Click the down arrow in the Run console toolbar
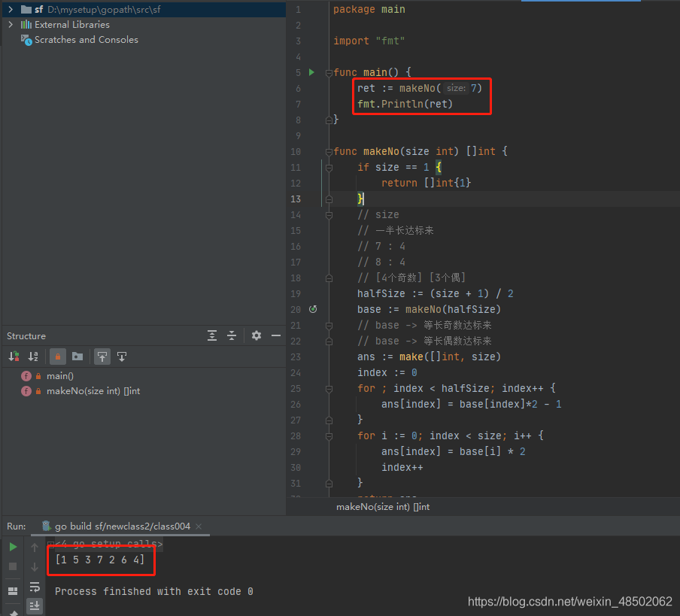The width and height of the screenshot is (680, 616). pos(35,567)
